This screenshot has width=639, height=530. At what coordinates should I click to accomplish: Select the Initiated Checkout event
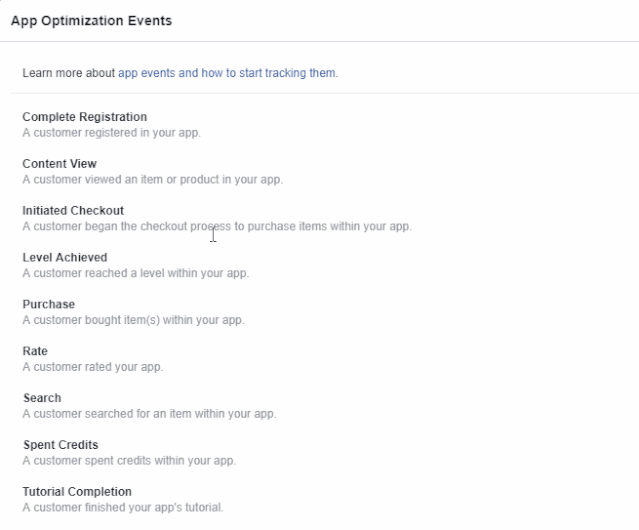[73, 211]
